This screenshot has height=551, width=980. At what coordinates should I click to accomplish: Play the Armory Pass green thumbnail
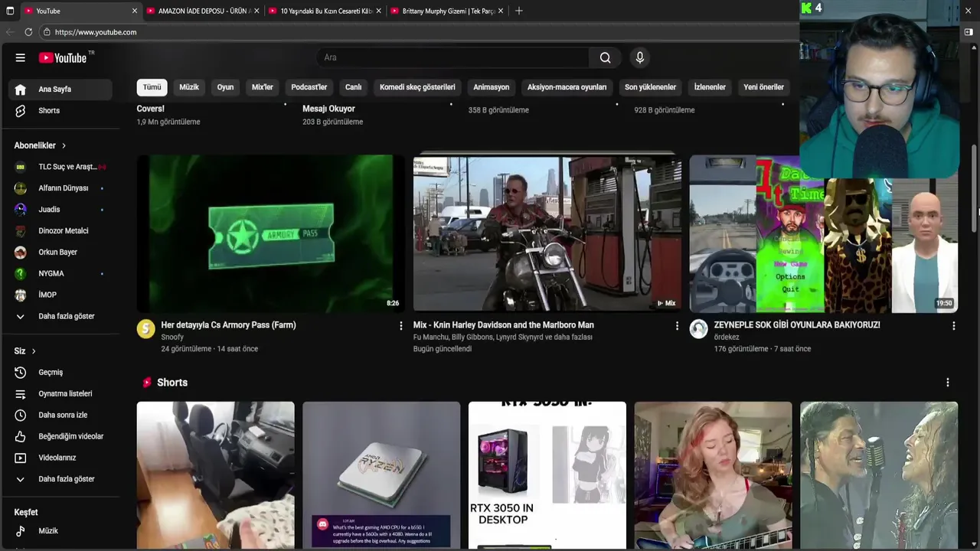point(271,233)
